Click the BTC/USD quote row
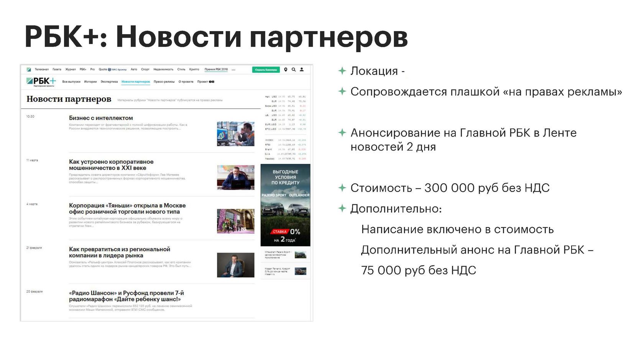Image resolution: width=644 pixels, height=359 pixels. click(286, 129)
